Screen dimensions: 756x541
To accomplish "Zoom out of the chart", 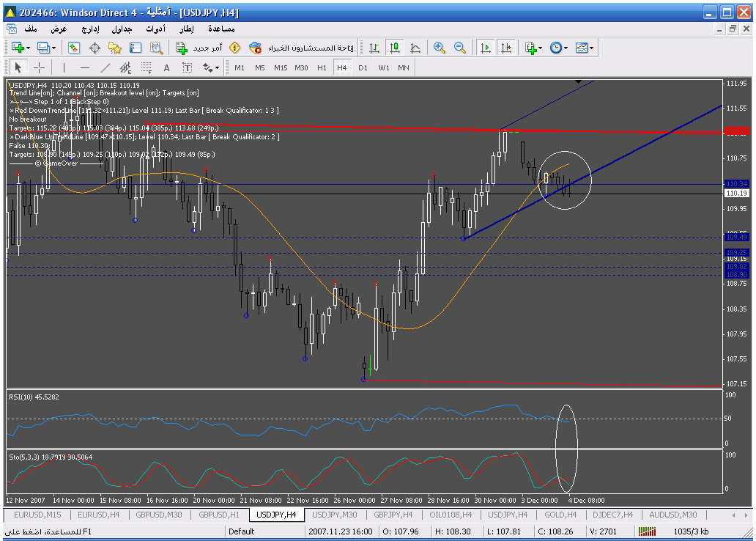I will click(x=460, y=48).
